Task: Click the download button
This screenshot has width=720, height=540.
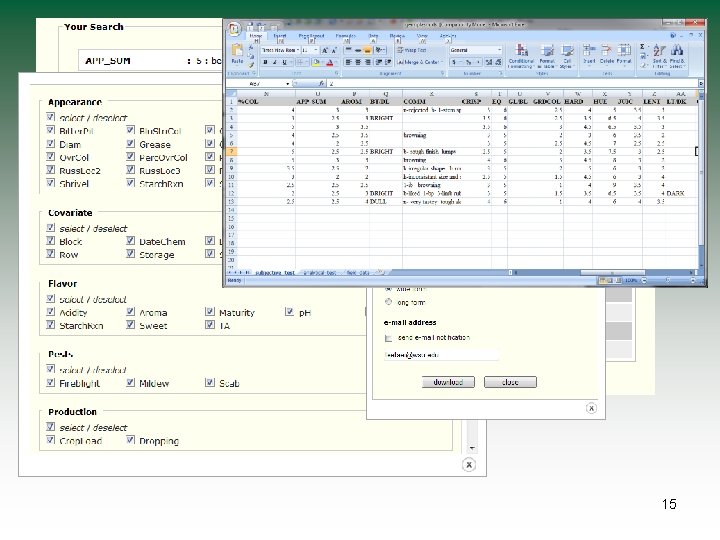Action: pos(448,382)
